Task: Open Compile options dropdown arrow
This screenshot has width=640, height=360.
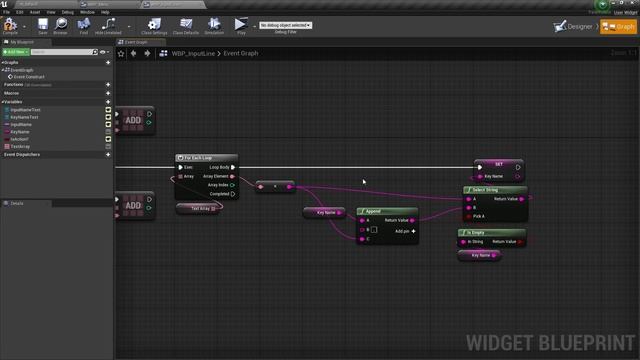Action: coord(24,27)
